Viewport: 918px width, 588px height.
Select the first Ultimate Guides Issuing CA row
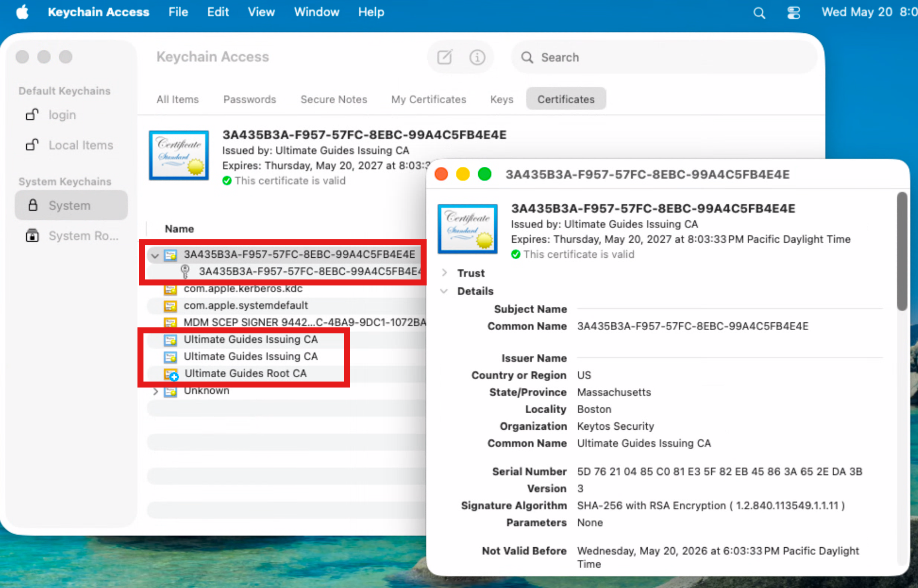tap(286, 339)
